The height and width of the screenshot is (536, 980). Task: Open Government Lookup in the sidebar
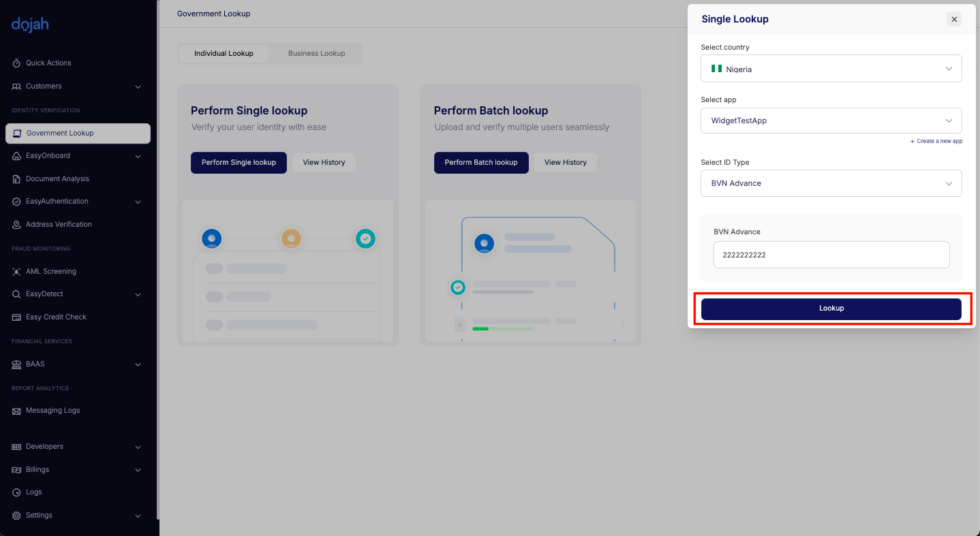[78, 133]
